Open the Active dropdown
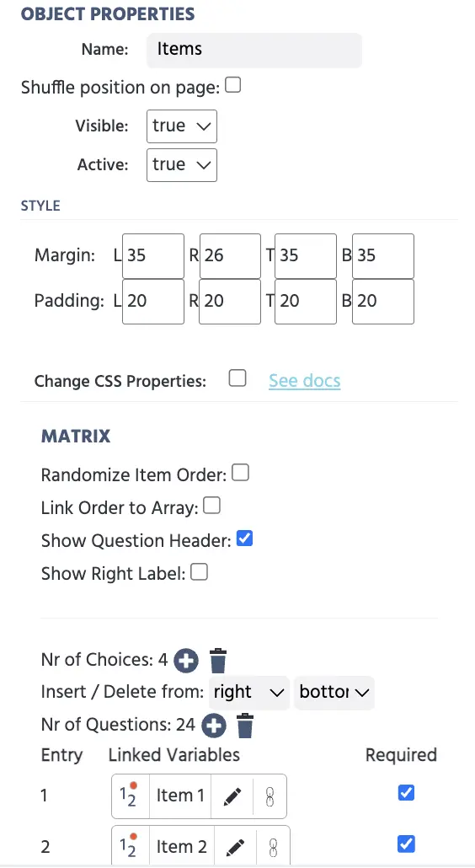 click(181, 165)
